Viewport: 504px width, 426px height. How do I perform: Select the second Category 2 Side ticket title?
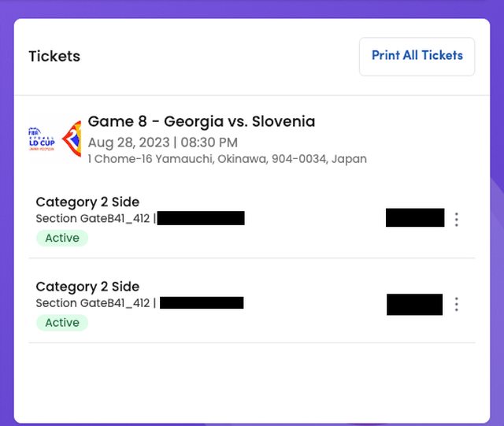pos(87,287)
